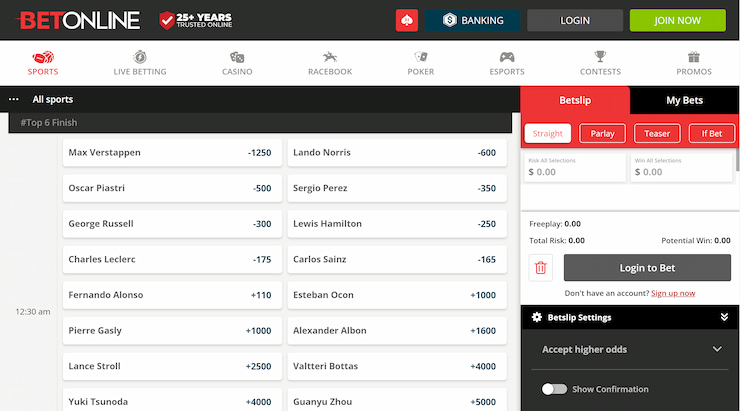Bet on Guanyu Zhou at +5000

pyautogui.click(x=397, y=400)
